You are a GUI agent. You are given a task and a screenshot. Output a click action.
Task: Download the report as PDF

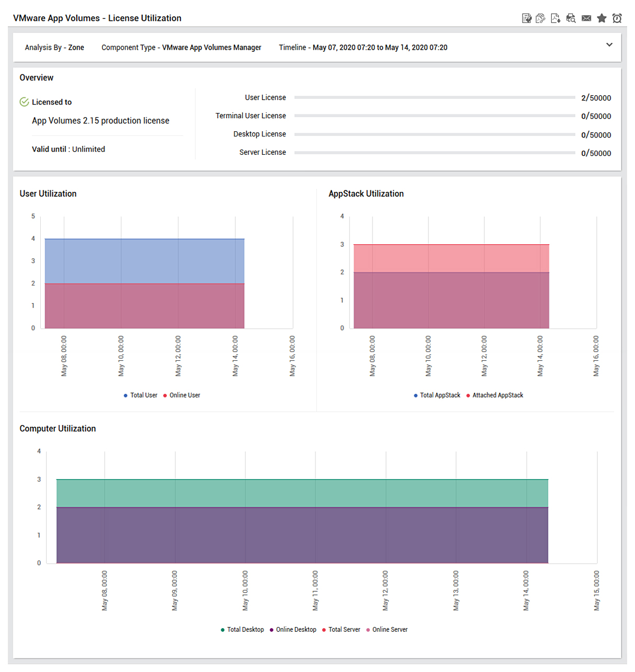(555, 18)
